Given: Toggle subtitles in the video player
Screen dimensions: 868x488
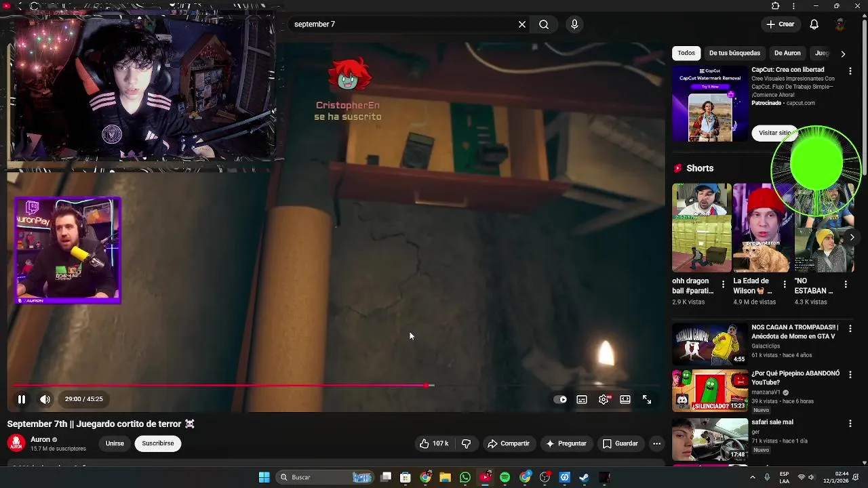Looking at the screenshot, I should pyautogui.click(x=582, y=400).
